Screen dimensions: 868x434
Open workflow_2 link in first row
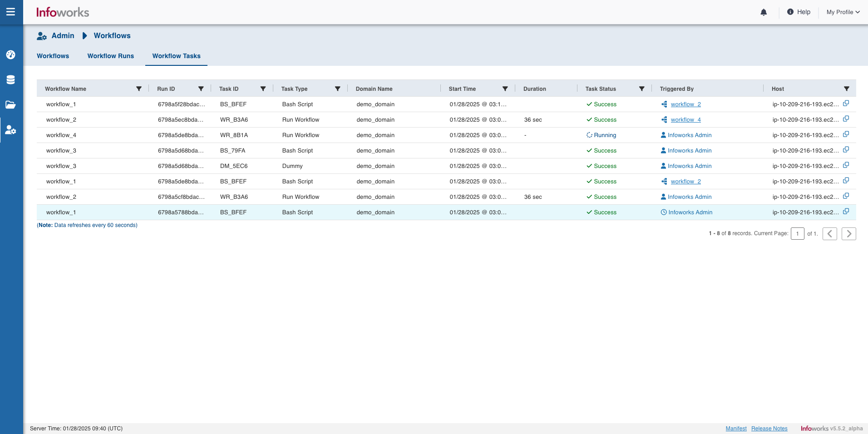pyautogui.click(x=686, y=104)
